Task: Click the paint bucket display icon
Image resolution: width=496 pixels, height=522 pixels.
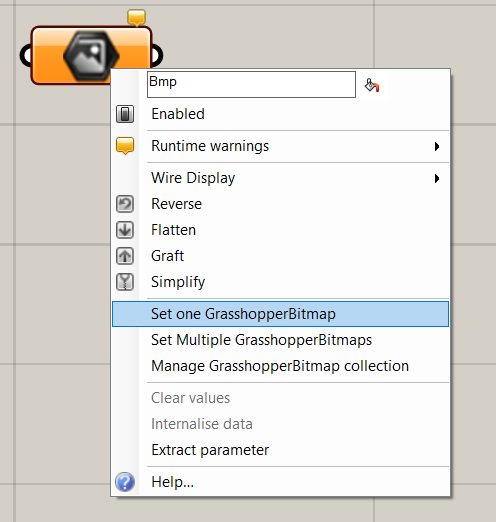Action: click(x=372, y=85)
